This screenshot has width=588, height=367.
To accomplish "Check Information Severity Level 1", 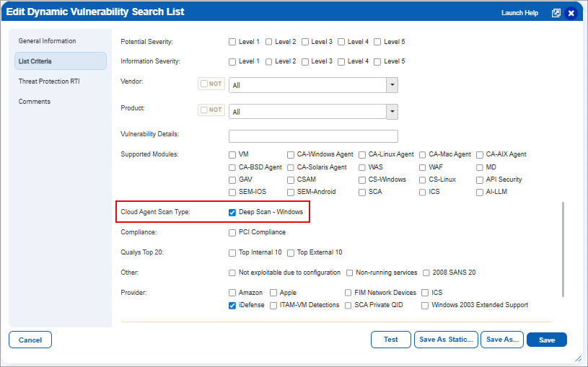I will [x=232, y=62].
